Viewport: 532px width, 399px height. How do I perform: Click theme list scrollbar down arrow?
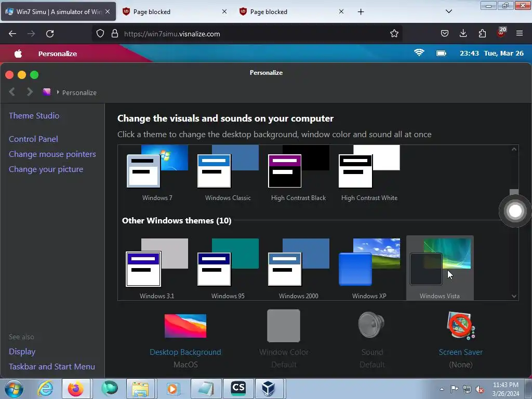pos(514,296)
